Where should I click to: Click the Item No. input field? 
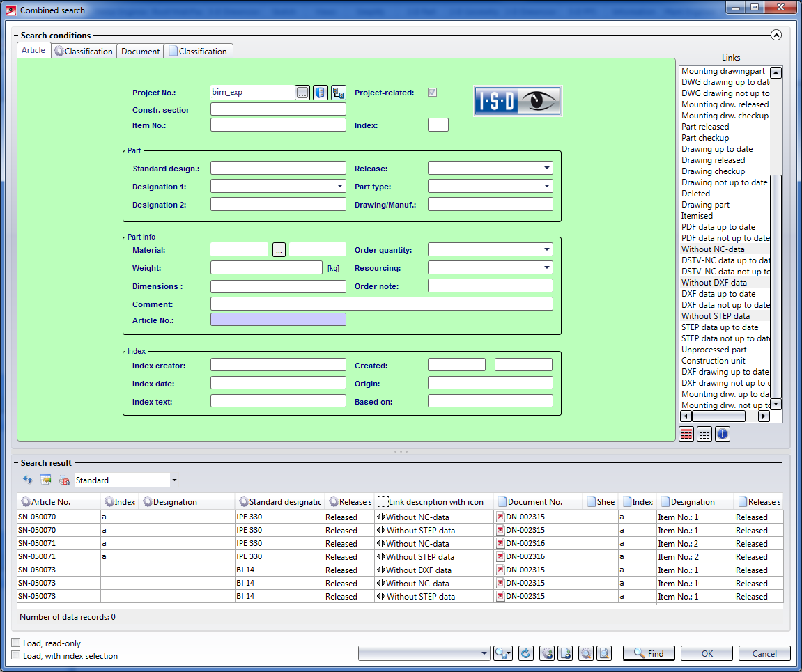click(x=278, y=125)
